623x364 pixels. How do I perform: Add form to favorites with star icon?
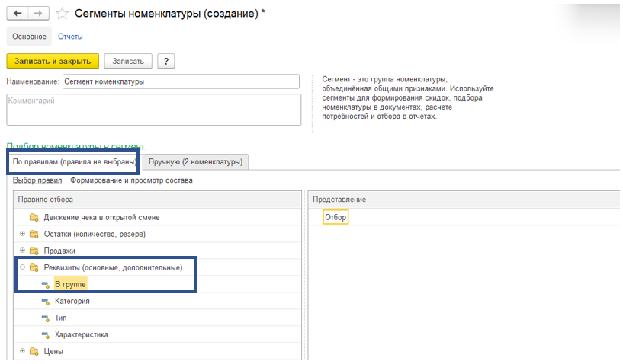point(62,14)
